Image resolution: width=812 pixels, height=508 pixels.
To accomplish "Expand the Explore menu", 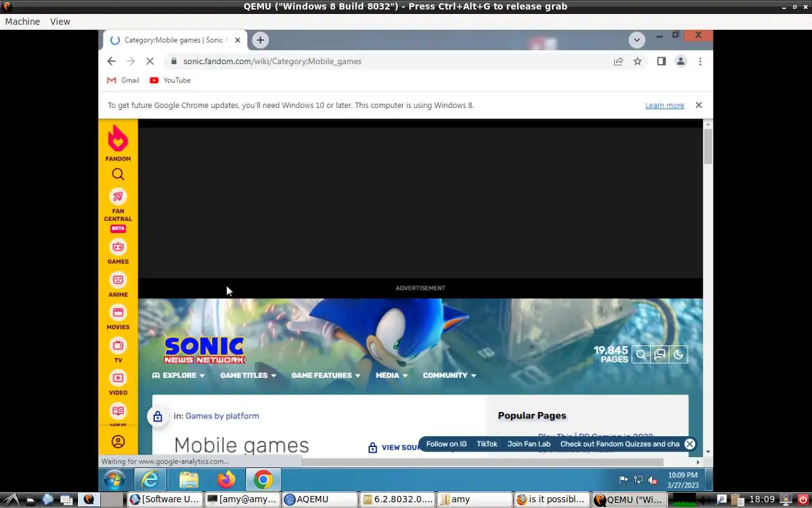I will (x=179, y=375).
